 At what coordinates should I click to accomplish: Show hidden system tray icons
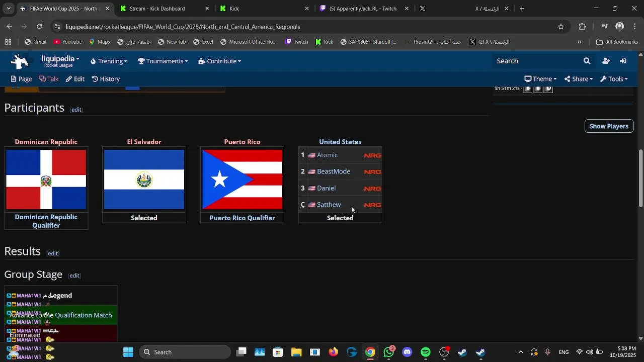521,352
